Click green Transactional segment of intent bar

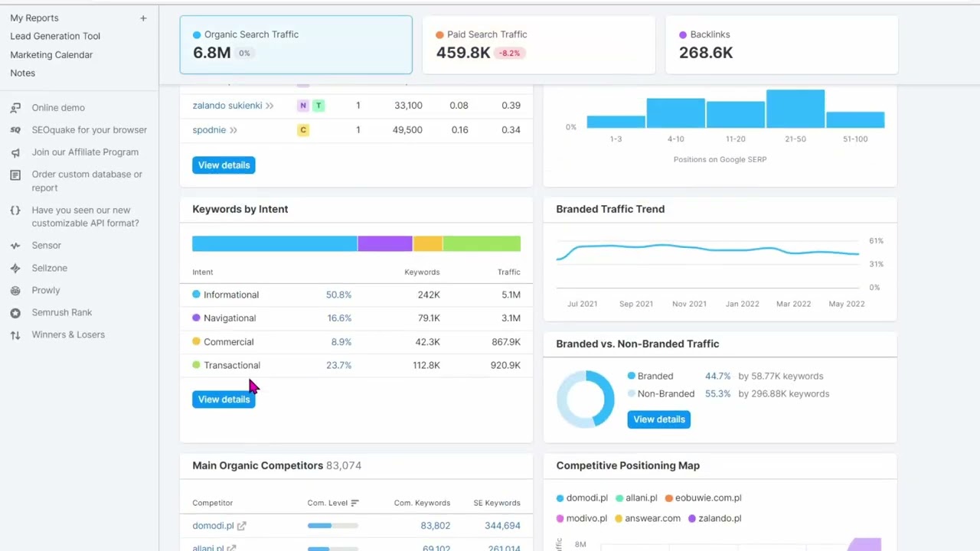[x=482, y=244]
